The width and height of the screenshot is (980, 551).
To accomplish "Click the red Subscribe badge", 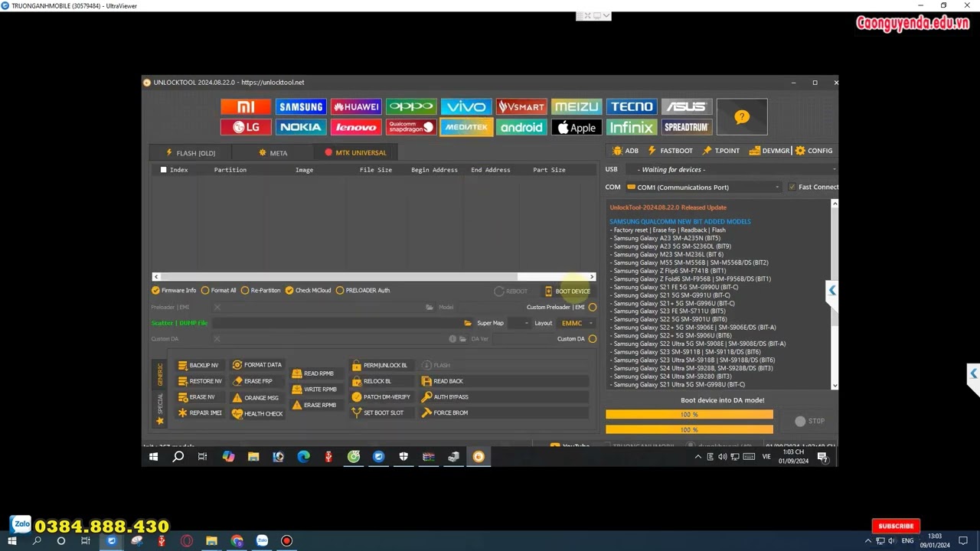I will (896, 526).
